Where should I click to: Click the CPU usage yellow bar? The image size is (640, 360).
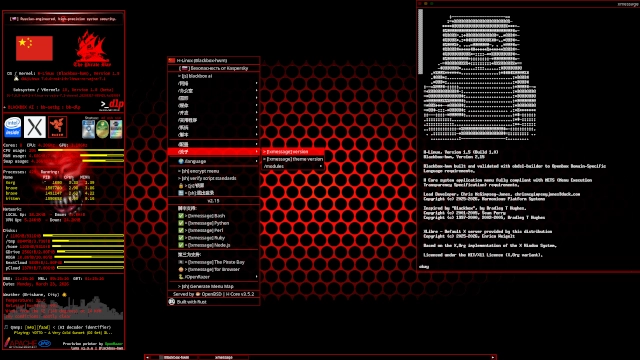(81, 150)
